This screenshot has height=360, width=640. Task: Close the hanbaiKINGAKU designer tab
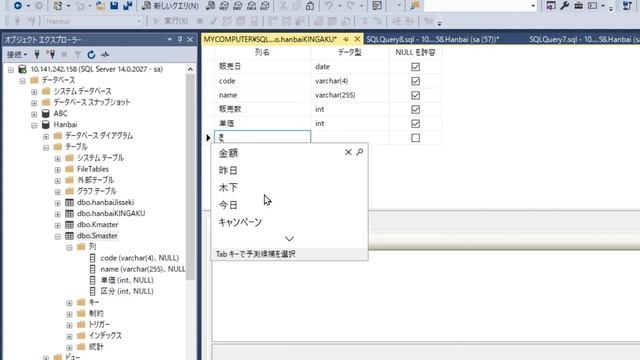point(357,39)
